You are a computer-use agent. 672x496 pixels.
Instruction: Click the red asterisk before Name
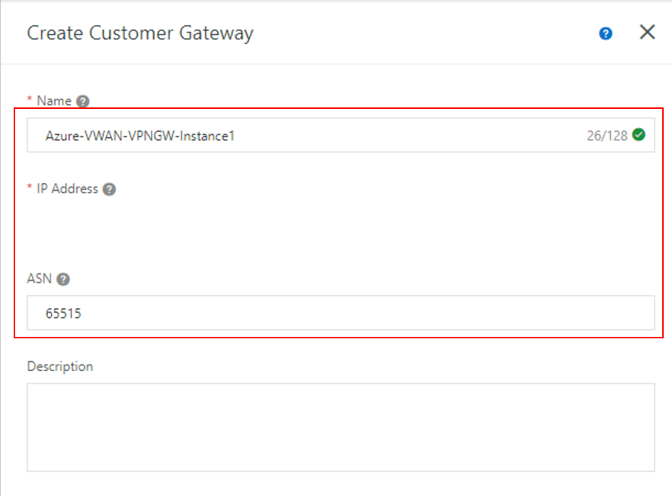(29, 101)
